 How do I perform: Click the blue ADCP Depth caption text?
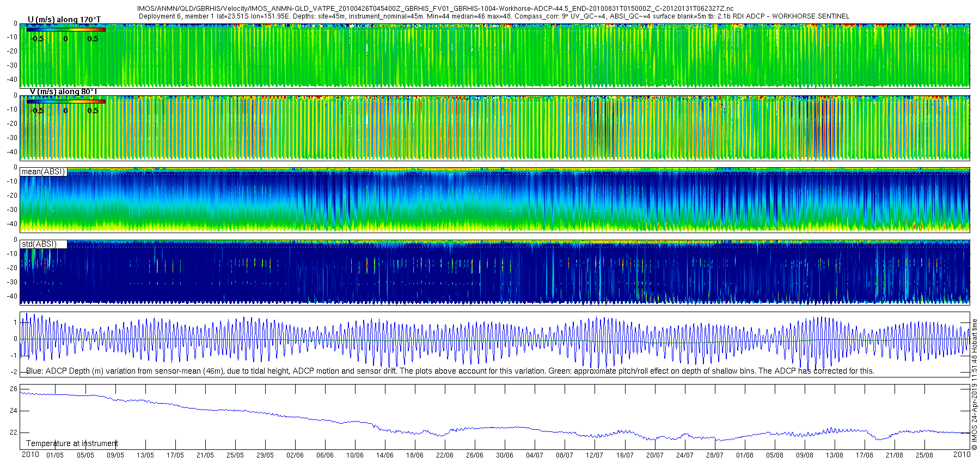[450, 371]
